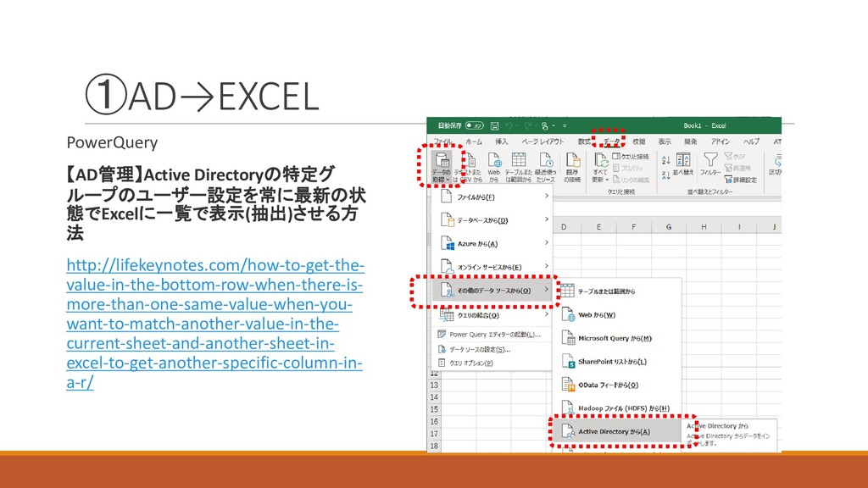Viewport: 868px width, 488px height.
Task: Open the ファイル tab
Action: pos(442,141)
